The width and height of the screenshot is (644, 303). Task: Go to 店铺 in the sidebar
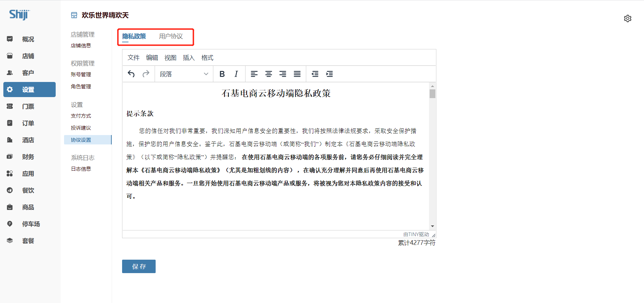pos(30,56)
